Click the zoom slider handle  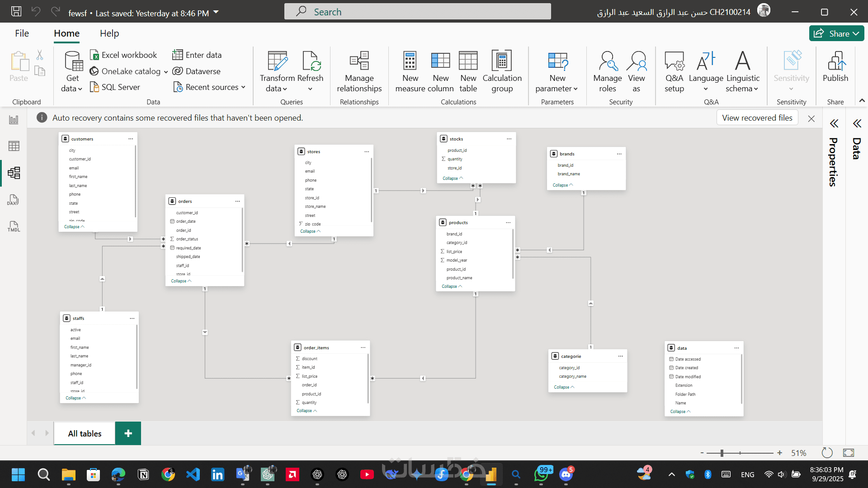722,453
